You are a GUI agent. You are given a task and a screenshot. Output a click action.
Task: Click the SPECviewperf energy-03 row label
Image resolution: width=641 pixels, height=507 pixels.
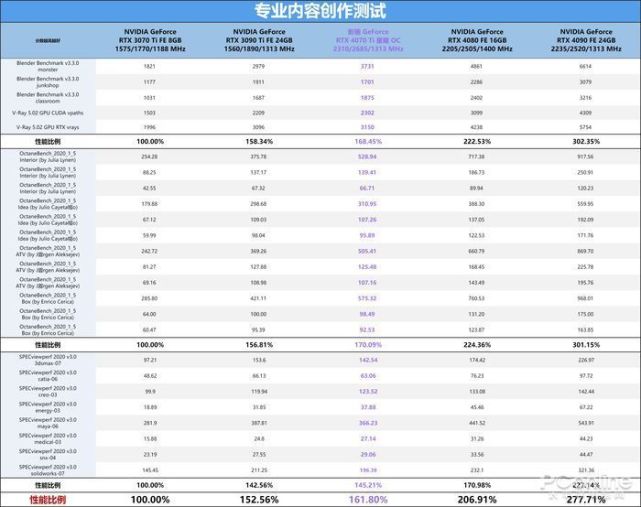[48, 407]
